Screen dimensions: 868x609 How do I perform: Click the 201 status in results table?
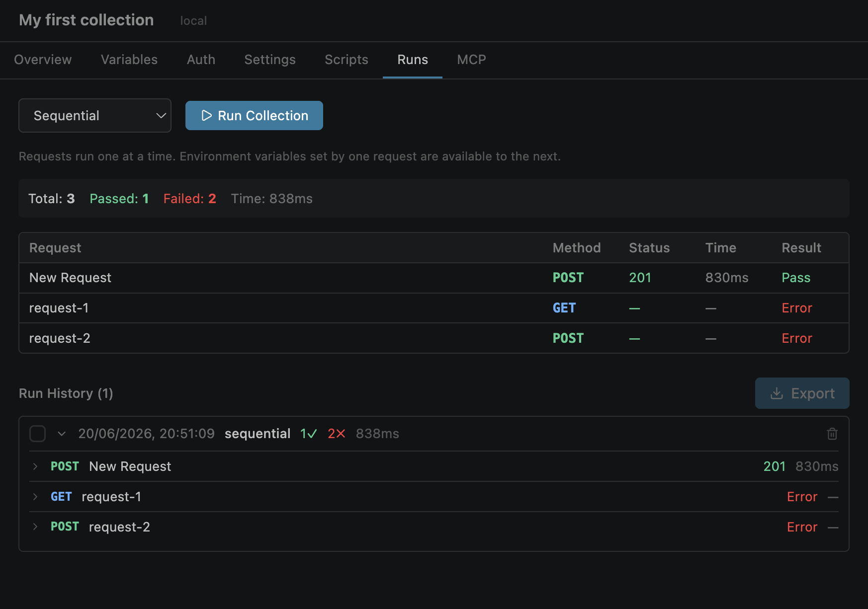tap(640, 278)
